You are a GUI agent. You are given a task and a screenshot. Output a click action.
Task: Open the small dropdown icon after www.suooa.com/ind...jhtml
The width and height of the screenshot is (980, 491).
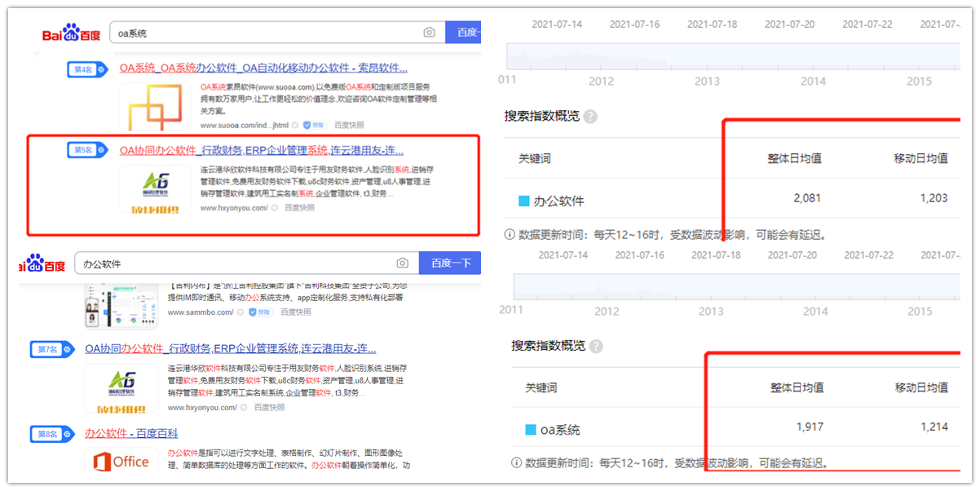click(295, 126)
